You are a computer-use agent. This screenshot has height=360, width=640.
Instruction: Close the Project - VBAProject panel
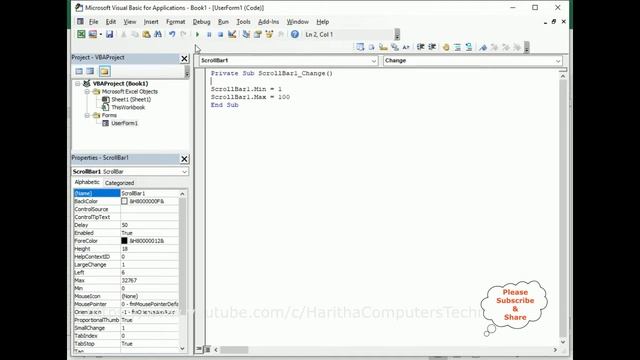point(184,59)
